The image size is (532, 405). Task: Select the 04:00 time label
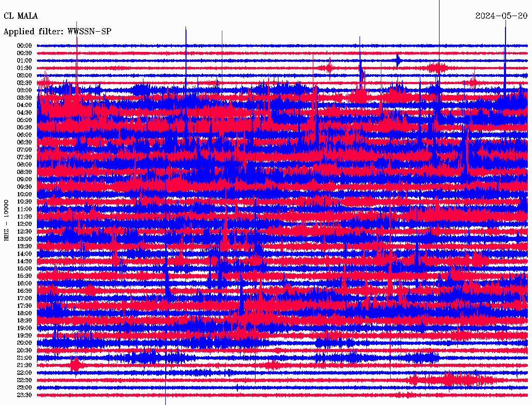pos(24,105)
